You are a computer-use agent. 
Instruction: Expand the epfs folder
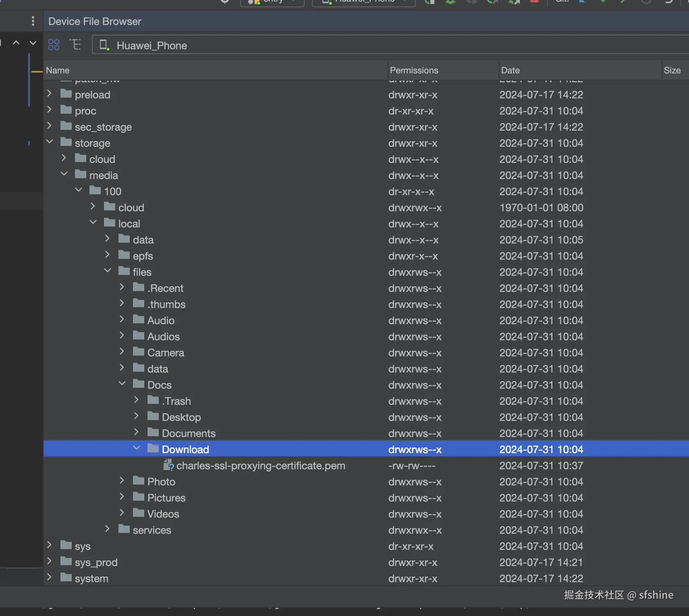click(x=107, y=255)
